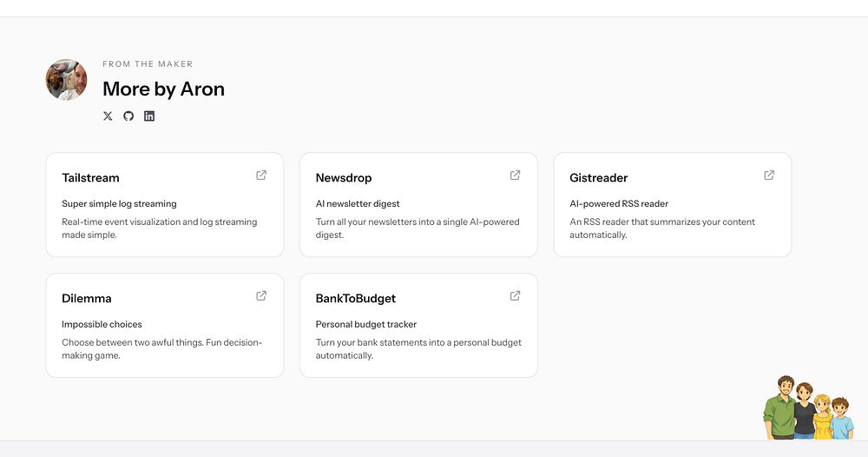The width and height of the screenshot is (868, 457).
Task: Open the Tailstream project title
Action: [90, 178]
